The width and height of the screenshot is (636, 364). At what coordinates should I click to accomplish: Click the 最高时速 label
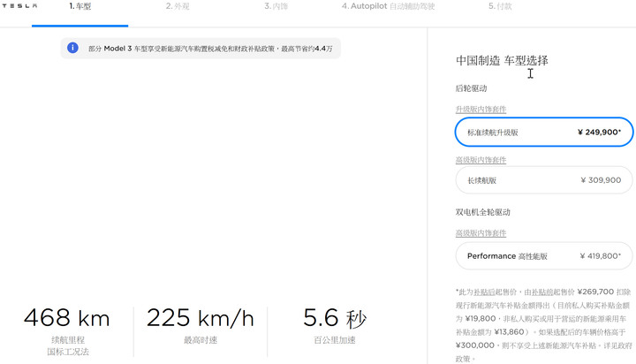(x=201, y=340)
